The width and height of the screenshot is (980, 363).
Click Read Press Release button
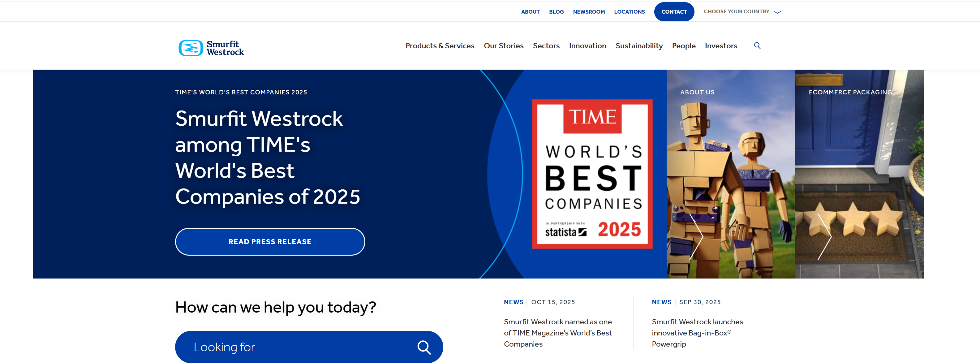(x=270, y=242)
